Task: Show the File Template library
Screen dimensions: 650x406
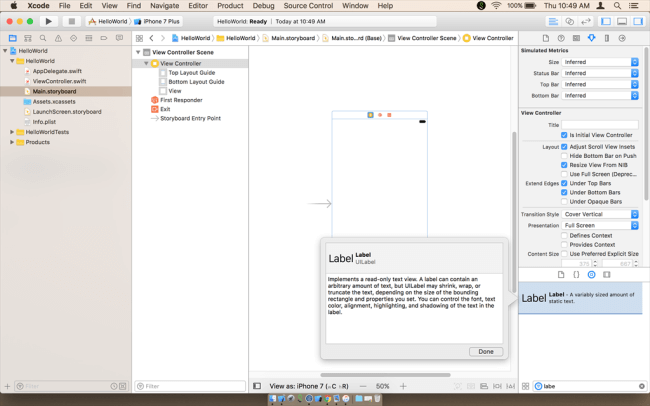Action: 561,275
